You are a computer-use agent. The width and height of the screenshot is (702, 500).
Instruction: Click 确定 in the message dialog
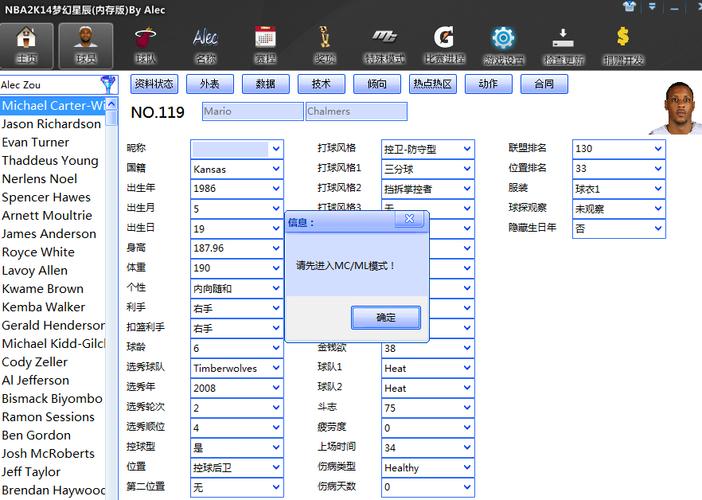(x=385, y=318)
